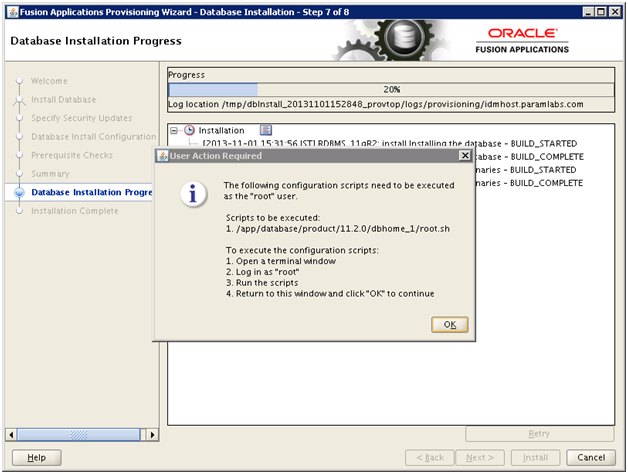Click the Welcome step bullet marker
Image resolution: width=628 pixels, height=474 pixels.
click(19, 81)
